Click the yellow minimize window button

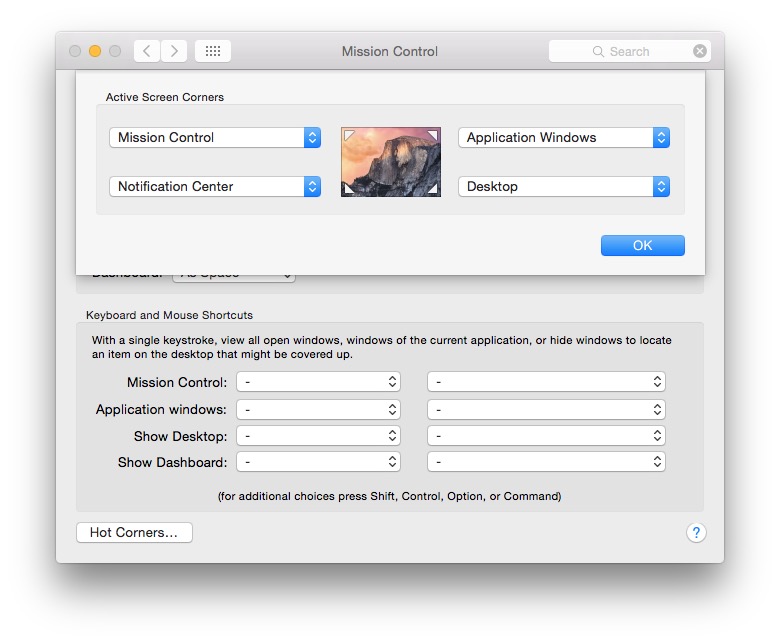pyautogui.click(x=95, y=51)
